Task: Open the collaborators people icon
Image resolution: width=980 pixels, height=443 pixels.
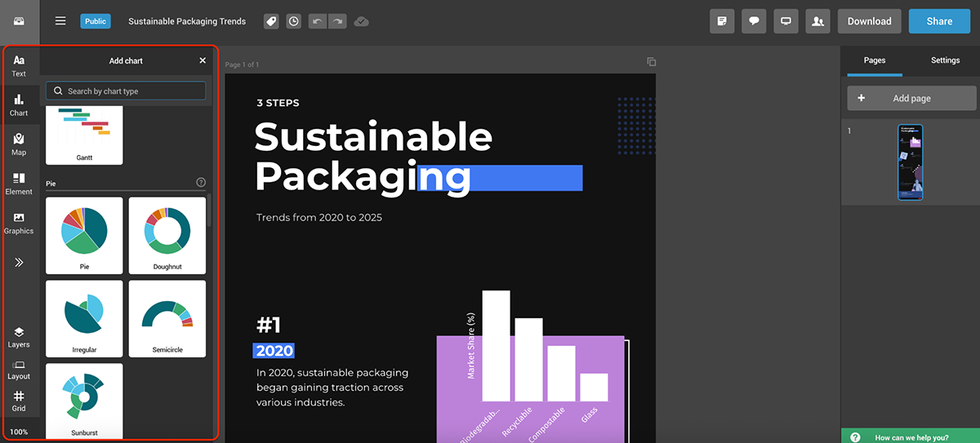Action: (x=817, y=21)
